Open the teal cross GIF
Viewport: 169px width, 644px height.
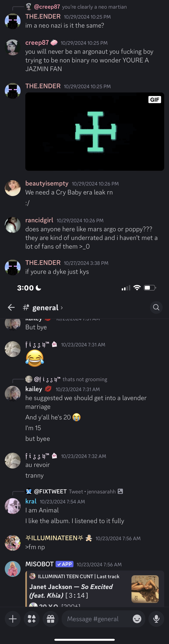pos(95,131)
